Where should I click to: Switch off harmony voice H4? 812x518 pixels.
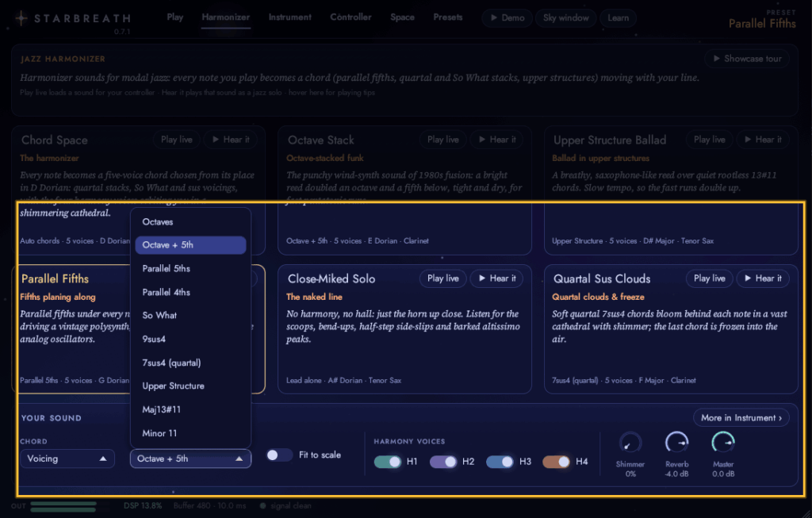(556, 462)
